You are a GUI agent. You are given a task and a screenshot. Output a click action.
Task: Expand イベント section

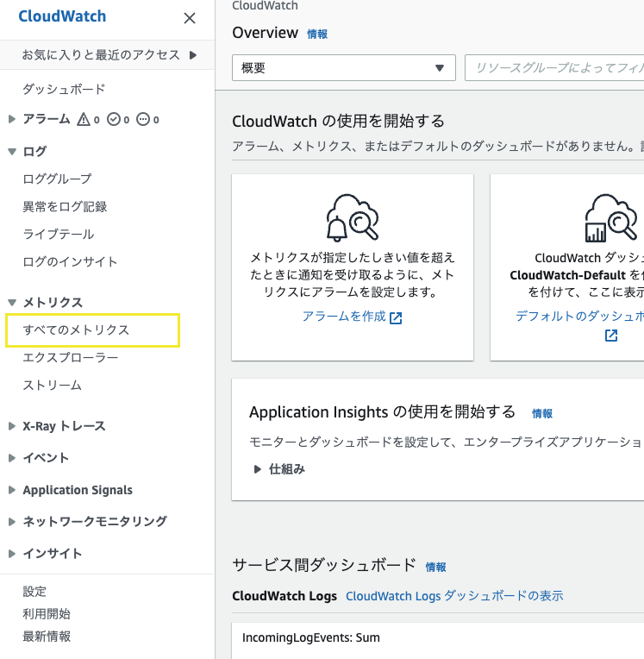12,458
